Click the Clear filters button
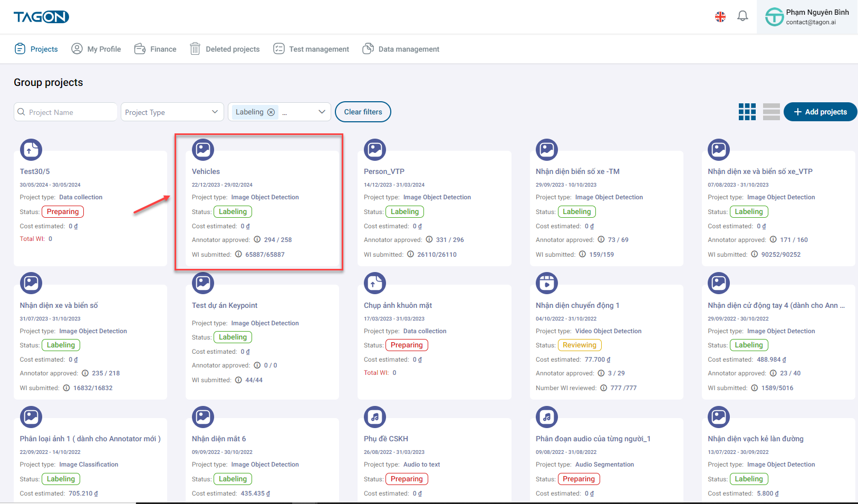The height and width of the screenshot is (504, 858). [363, 112]
